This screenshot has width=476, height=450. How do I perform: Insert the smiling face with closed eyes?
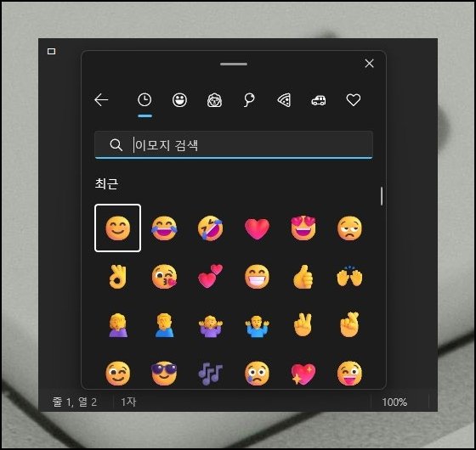[118, 228]
